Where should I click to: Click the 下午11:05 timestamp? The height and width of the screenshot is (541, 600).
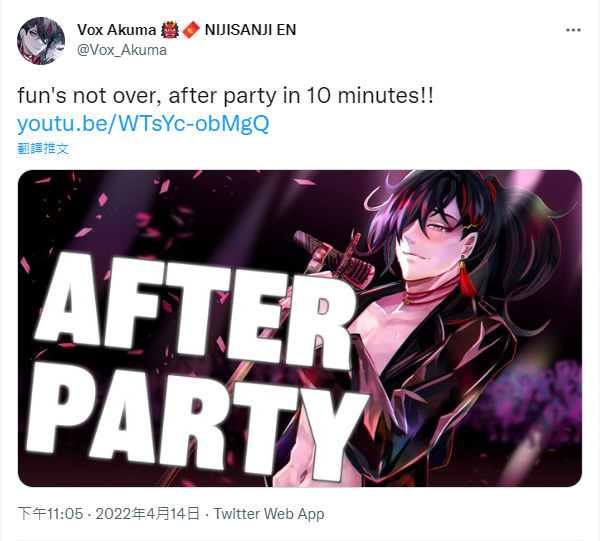tap(51, 513)
